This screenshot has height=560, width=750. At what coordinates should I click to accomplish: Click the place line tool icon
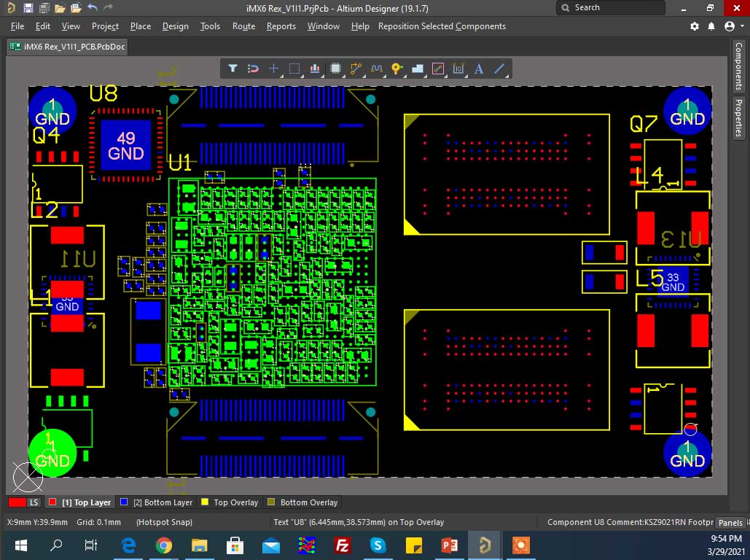pyautogui.click(x=499, y=69)
